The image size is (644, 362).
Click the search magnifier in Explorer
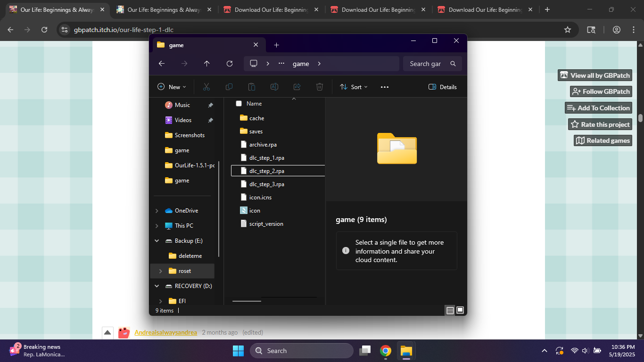[453, 64]
